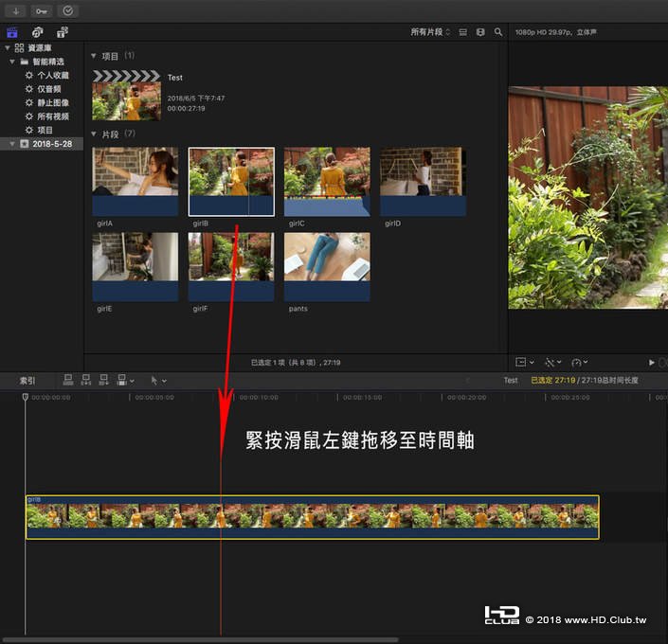The height and width of the screenshot is (644, 668).
Task: Click the import media arrow button
Action: [x=16, y=10]
